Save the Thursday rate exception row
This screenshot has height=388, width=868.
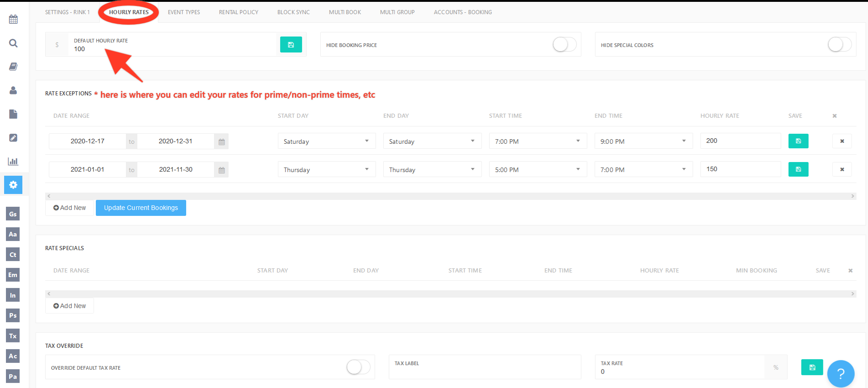tap(798, 169)
